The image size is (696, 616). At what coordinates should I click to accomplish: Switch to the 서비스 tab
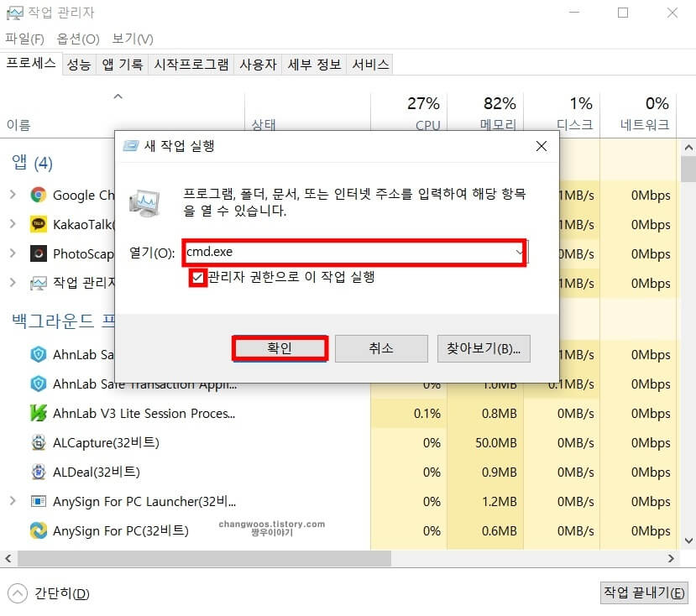pyautogui.click(x=369, y=64)
